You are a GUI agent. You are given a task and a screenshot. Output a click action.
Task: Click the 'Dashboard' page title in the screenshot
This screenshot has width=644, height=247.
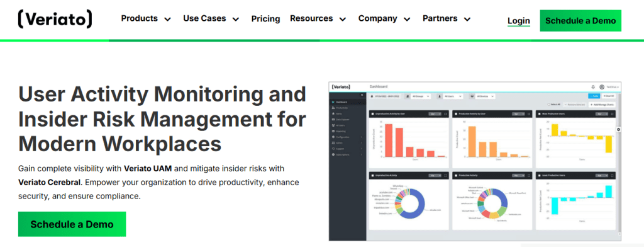coord(379,86)
